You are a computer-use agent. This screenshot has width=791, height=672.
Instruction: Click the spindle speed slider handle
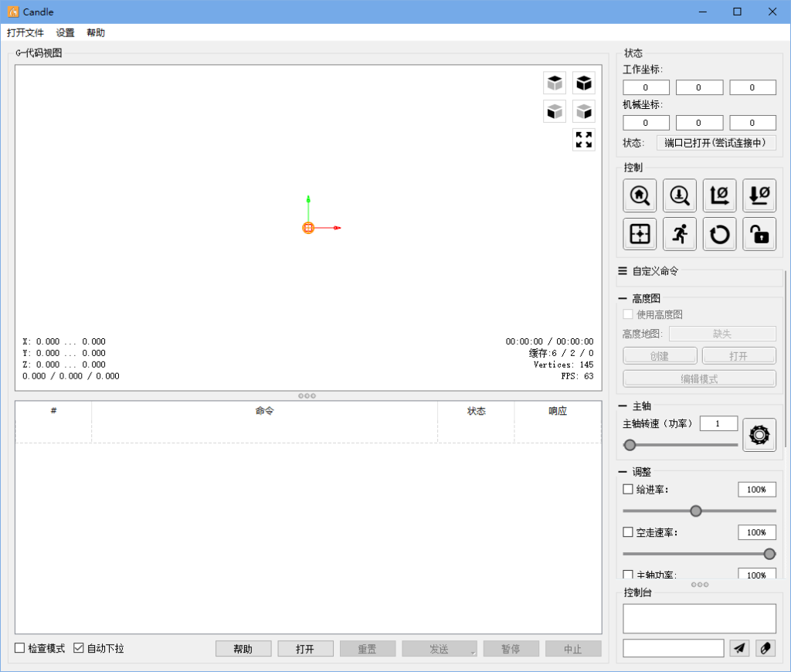(x=630, y=445)
